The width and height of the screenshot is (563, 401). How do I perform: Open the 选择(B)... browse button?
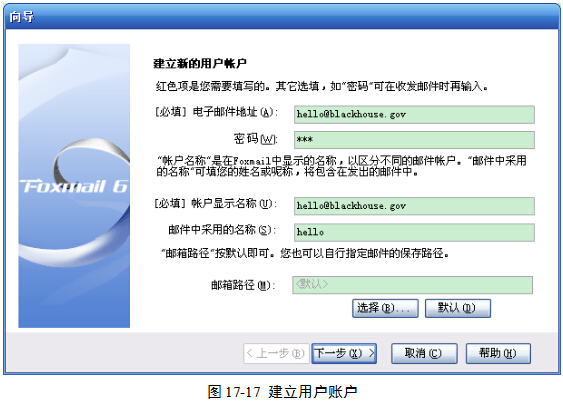point(385,308)
